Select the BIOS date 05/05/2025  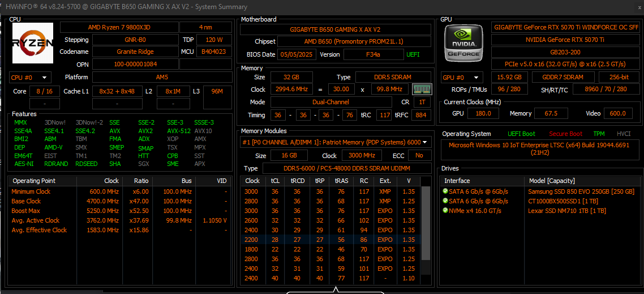297,54
